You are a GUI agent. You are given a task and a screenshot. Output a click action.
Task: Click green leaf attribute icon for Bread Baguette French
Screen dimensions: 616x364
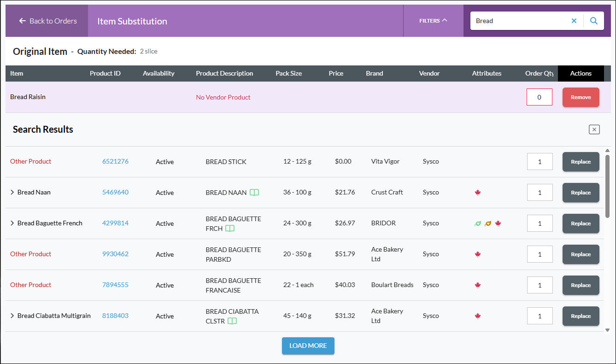[x=478, y=223]
